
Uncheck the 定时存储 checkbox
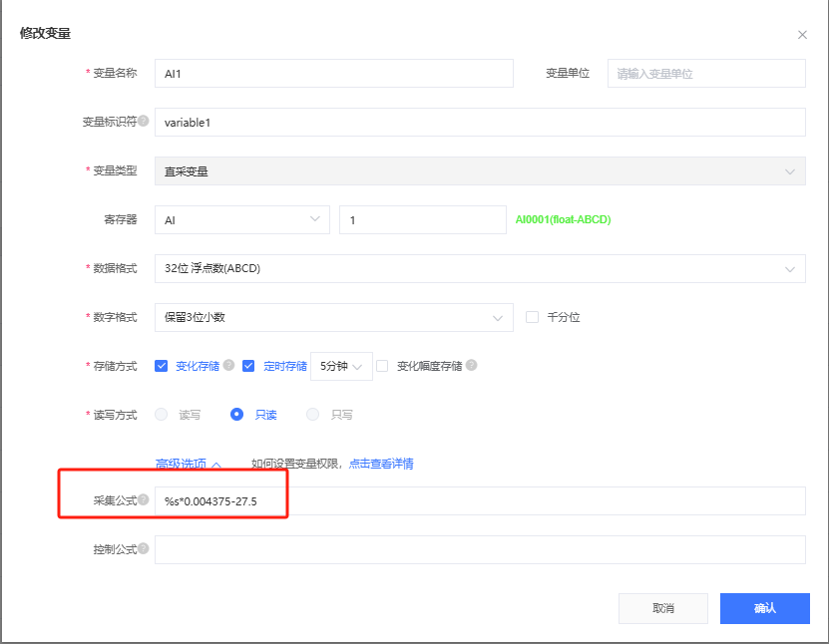click(248, 366)
